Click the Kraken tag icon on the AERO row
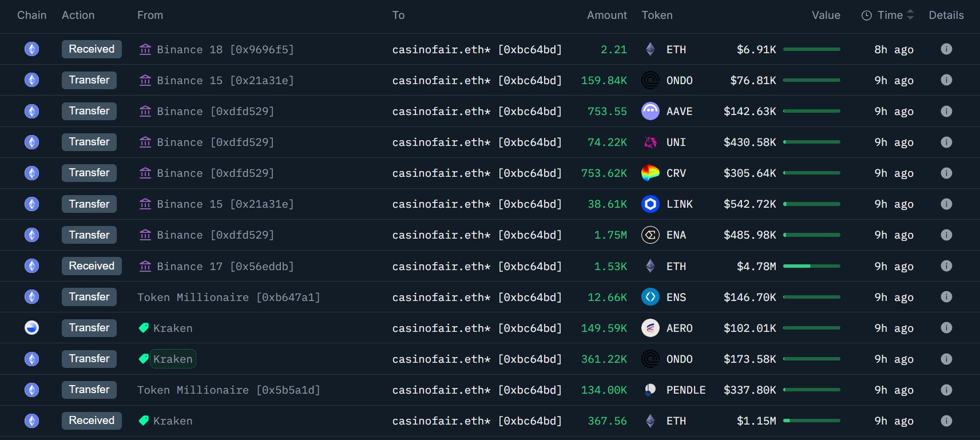Image resolution: width=980 pixels, height=440 pixels. [x=143, y=328]
